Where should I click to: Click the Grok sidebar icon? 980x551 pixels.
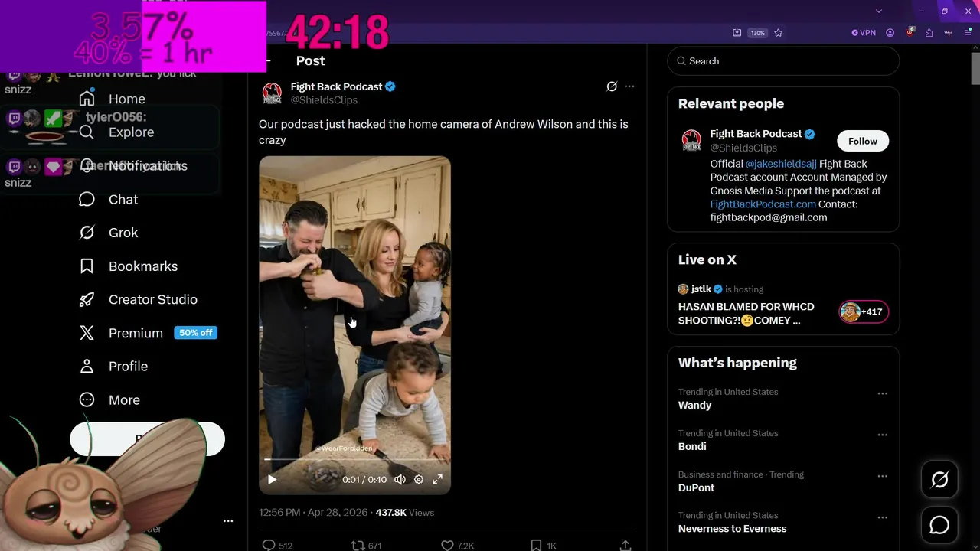[x=87, y=233]
